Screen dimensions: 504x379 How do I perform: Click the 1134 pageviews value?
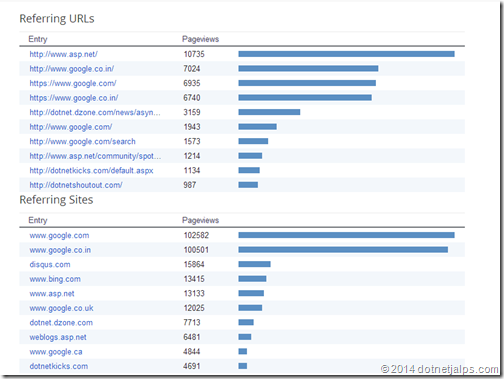point(192,171)
